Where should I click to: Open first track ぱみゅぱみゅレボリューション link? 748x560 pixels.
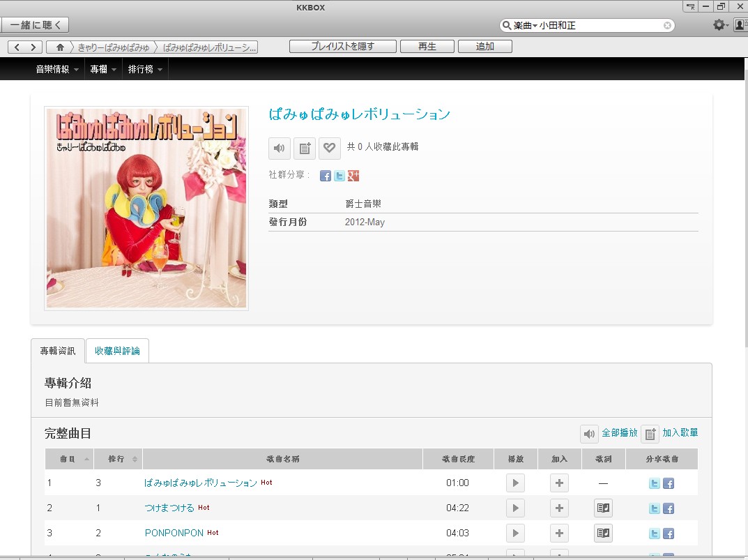[x=200, y=483]
